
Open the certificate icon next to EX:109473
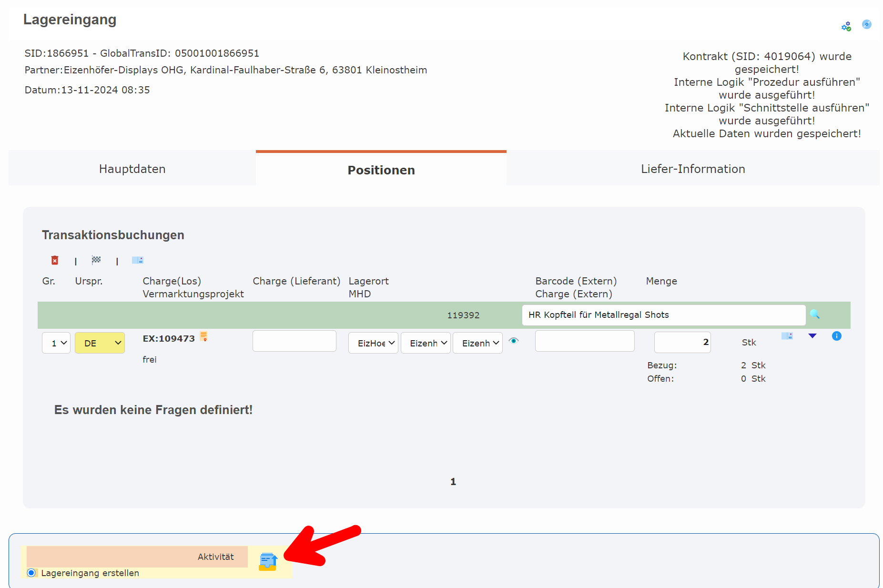203,336
